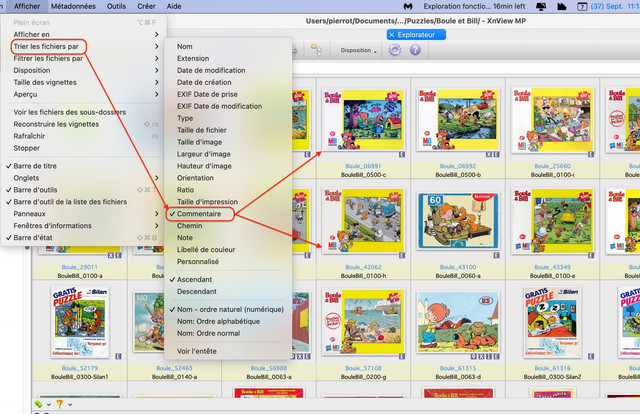Sort files by Nom
Screen dimensions: 640x414
pyautogui.click(x=184, y=47)
